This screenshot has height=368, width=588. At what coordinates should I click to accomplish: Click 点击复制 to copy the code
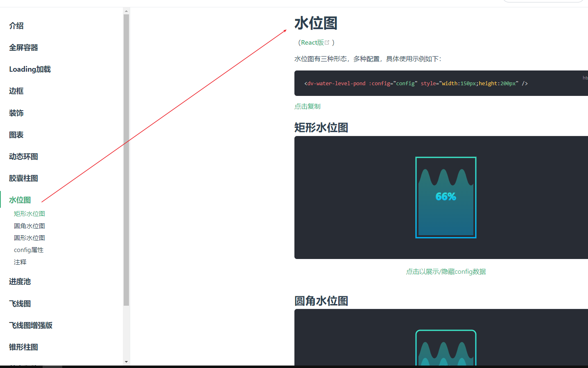(308, 106)
